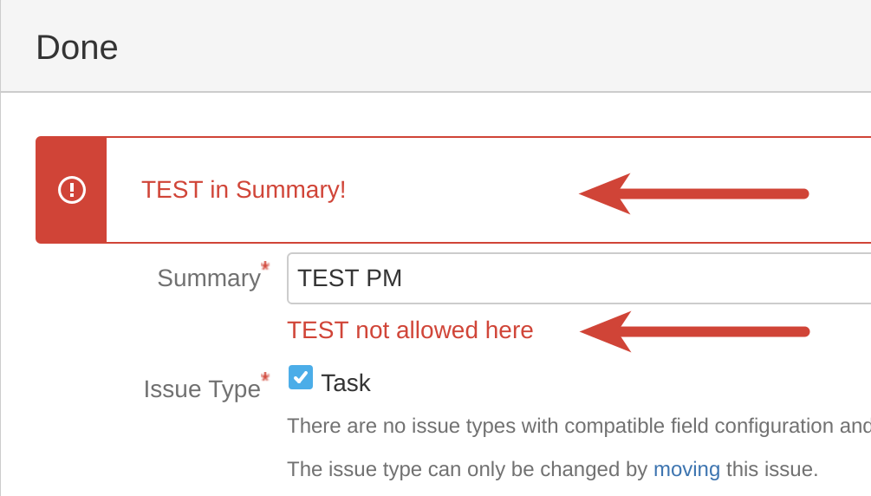The image size is (871, 496).
Task: Click the red asterisk beside Issue Type
Action: [x=265, y=378]
